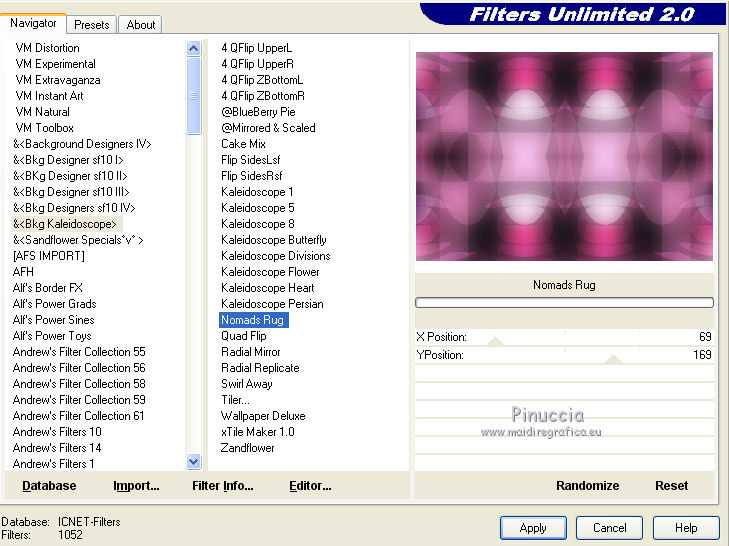The width and height of the screenshot is (729, 546).
Task: Choose the 4 QFlip ZBottomR filter
Action: point(263,96)
